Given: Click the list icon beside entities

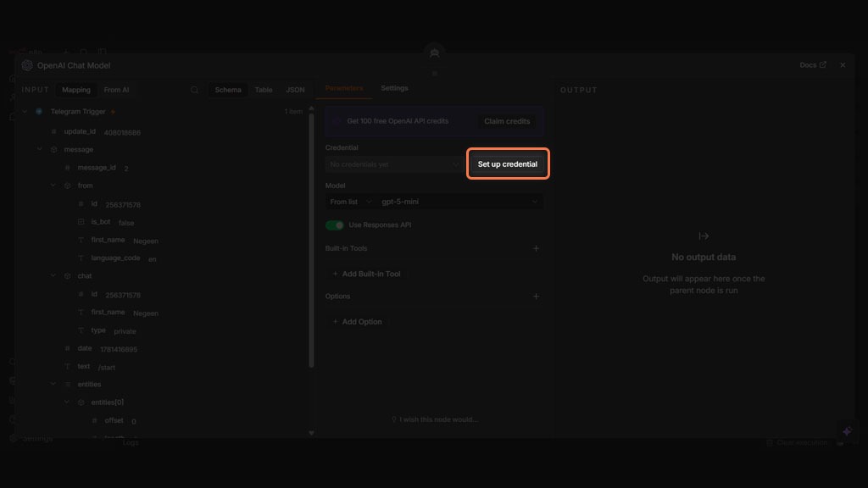Looking at the screenshot, I should point(68,384).
